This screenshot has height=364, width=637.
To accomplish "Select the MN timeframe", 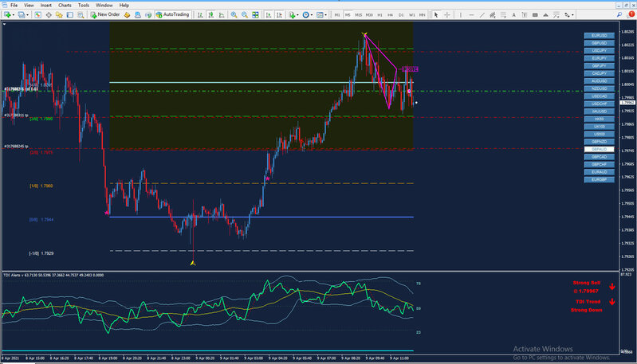I will (x=422, y=15).
